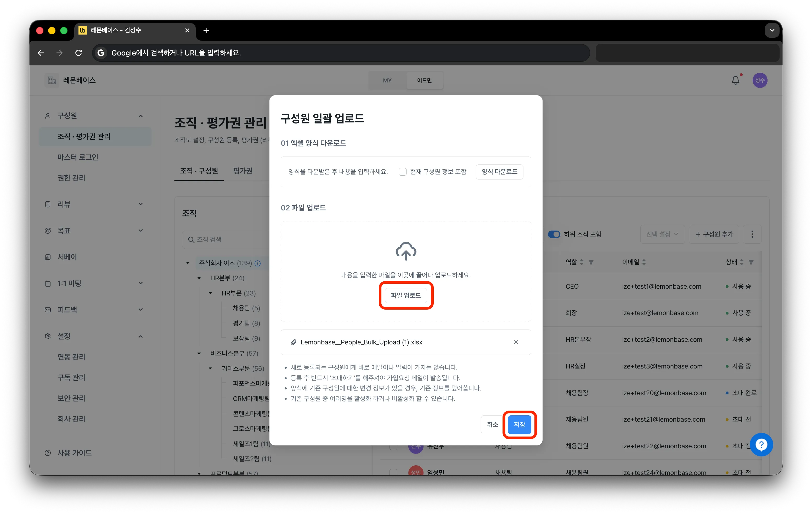Image resolution: width=812 pixels, height=514 pixels.
Task: Click the Google icon in the address bar
Action: 100,53
